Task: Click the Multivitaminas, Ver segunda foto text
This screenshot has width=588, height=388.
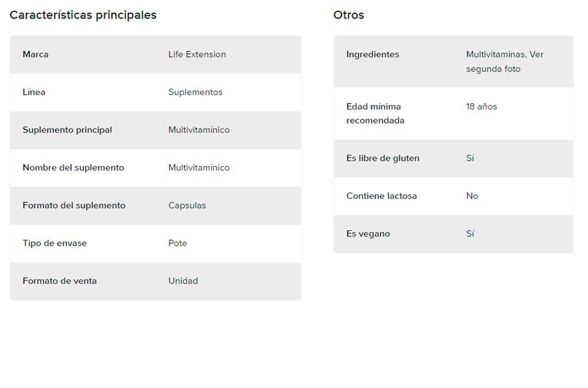Action: click(505, 62)
